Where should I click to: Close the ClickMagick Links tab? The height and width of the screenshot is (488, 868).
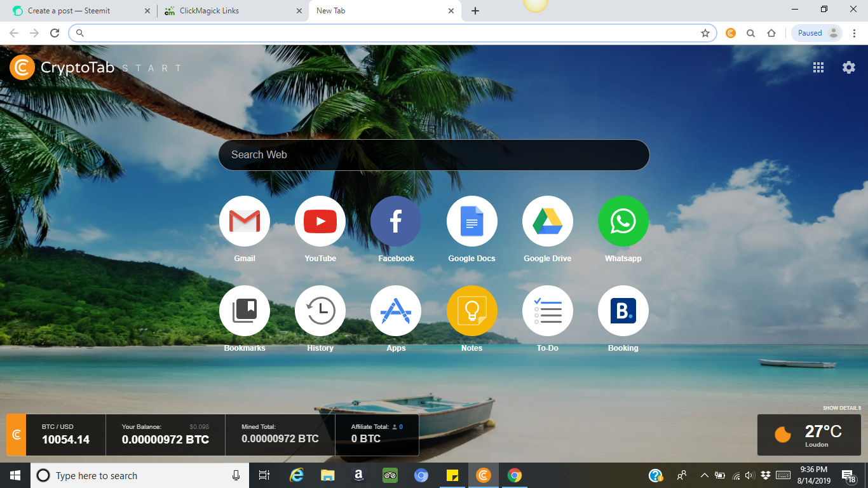(x=299, y=11)
